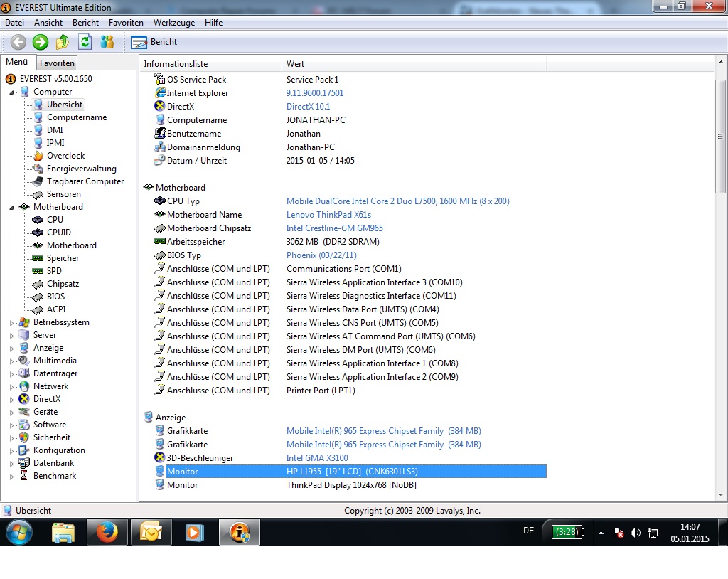Open the Datei menu
728x579 pixels.
(14, 22)
